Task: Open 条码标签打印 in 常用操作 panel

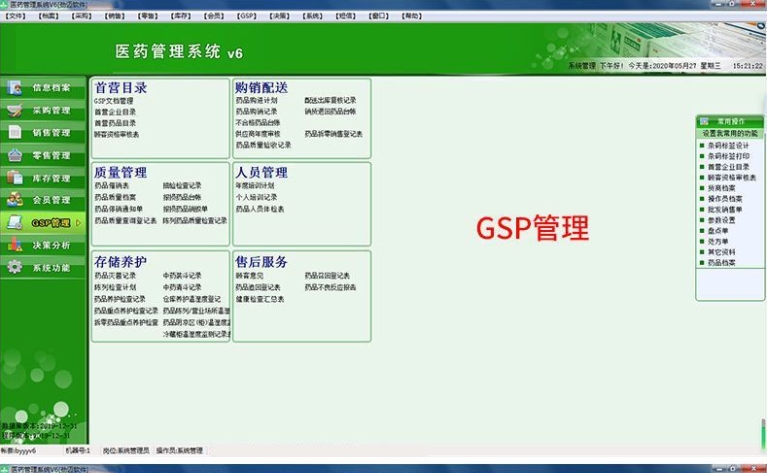Action: (x=728, y=157)
